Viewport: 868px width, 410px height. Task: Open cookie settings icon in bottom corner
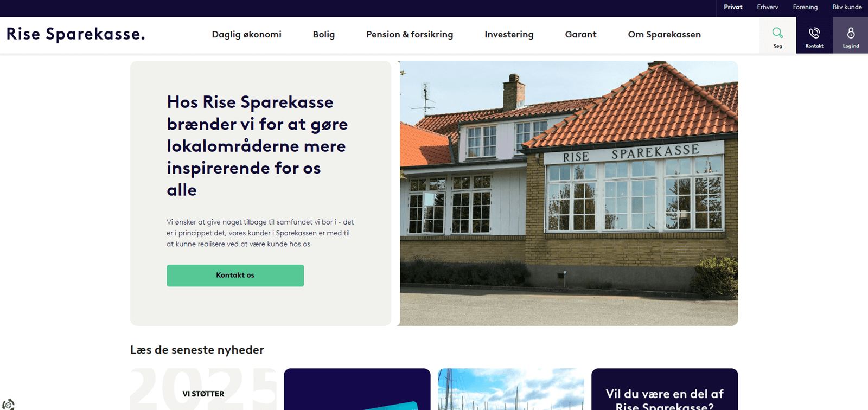(8, 404)
